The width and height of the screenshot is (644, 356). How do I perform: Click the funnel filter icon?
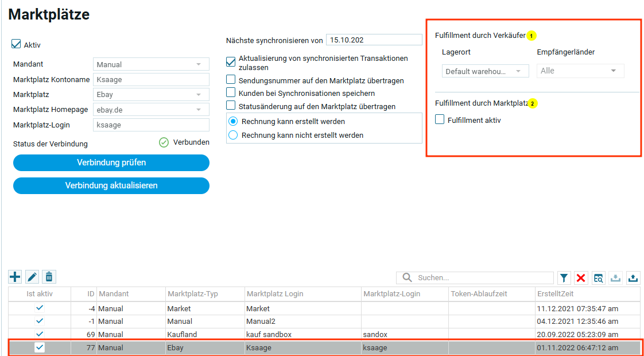click(x=564, y=278)
